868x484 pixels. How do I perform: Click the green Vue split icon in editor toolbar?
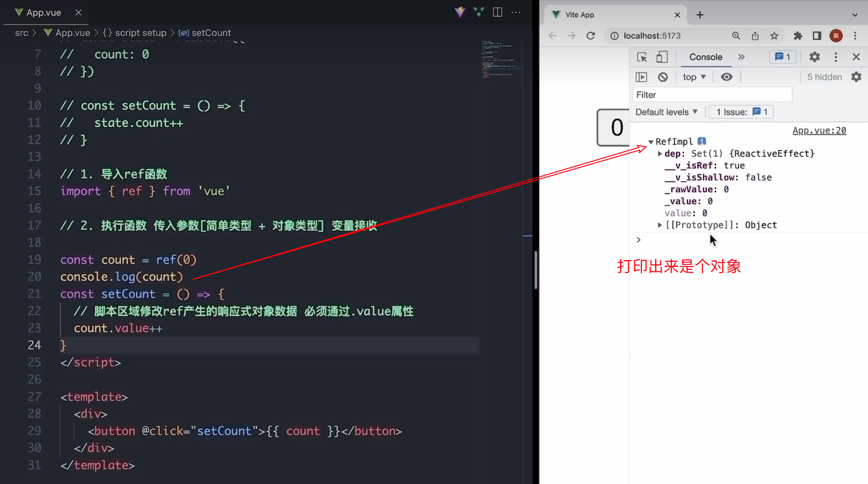point(478,12)
